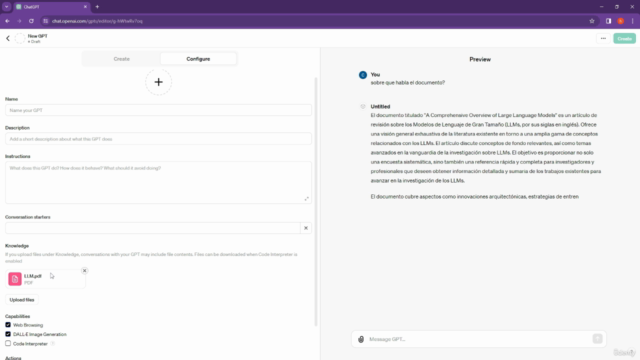Image resolution: width=640 pixels, height=360 pixels.
Task: Open the tab search dropdown arrow
Action: pos(7,7)
